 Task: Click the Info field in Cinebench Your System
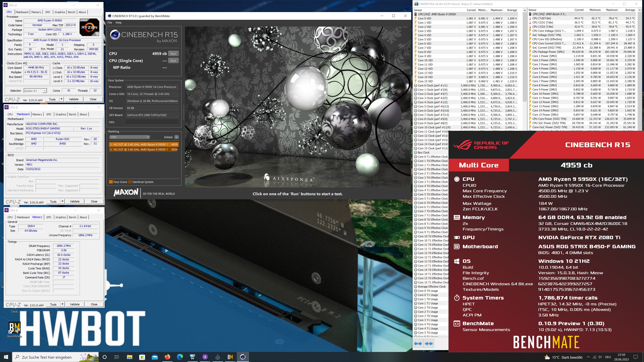152,122
